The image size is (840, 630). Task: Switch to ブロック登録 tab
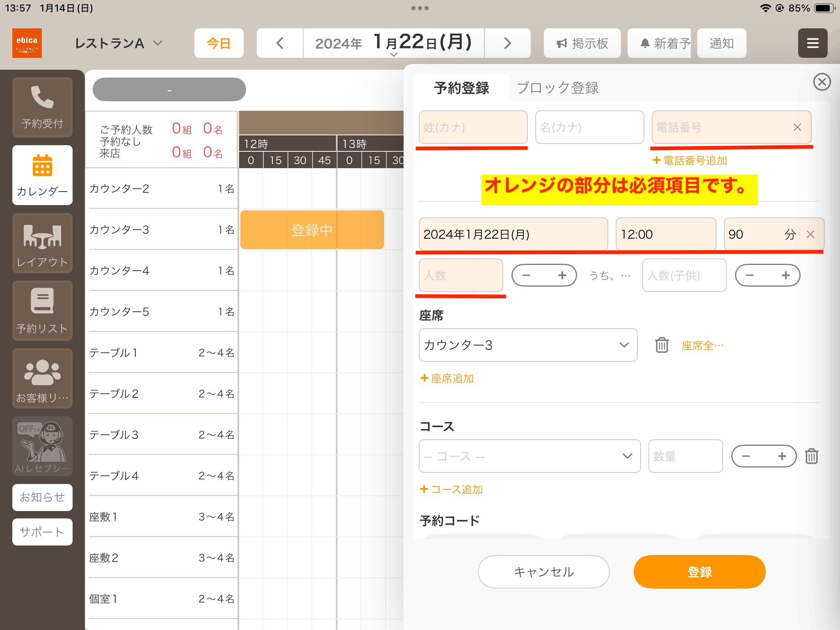point(558,88)
